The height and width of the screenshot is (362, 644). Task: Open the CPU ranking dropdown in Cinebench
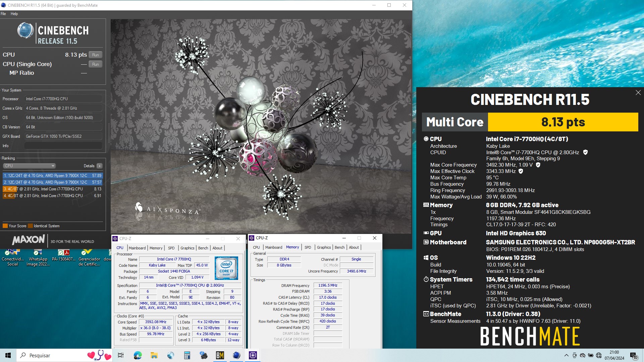[30, 166]
